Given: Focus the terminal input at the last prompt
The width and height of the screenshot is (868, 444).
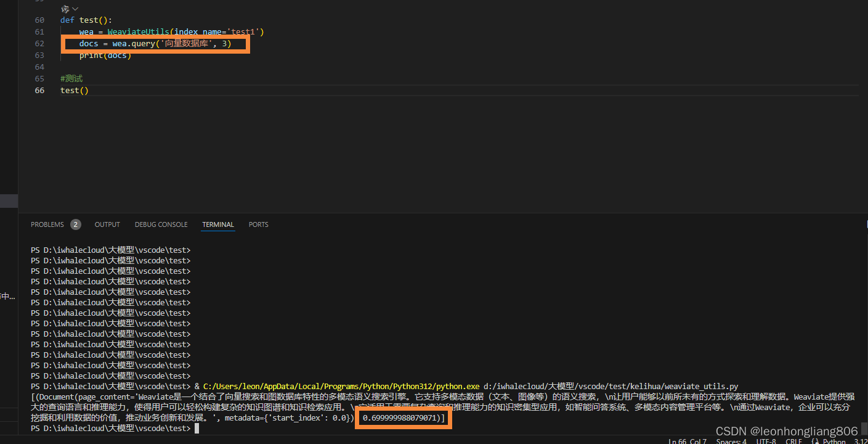Looking at the screenshot, I should (x=197, y=428).
